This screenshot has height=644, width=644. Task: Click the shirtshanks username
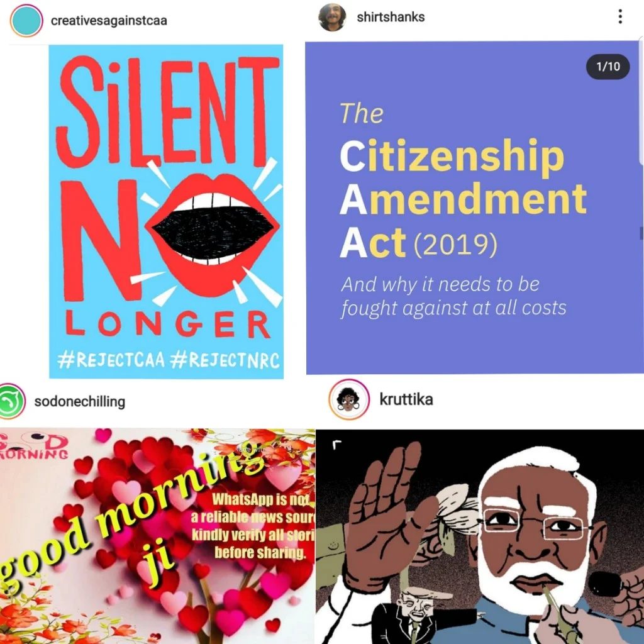391,17
